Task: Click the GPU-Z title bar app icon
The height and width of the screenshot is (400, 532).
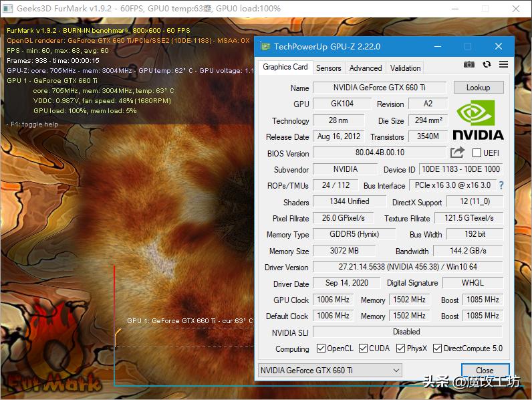Action: point(265,47)
